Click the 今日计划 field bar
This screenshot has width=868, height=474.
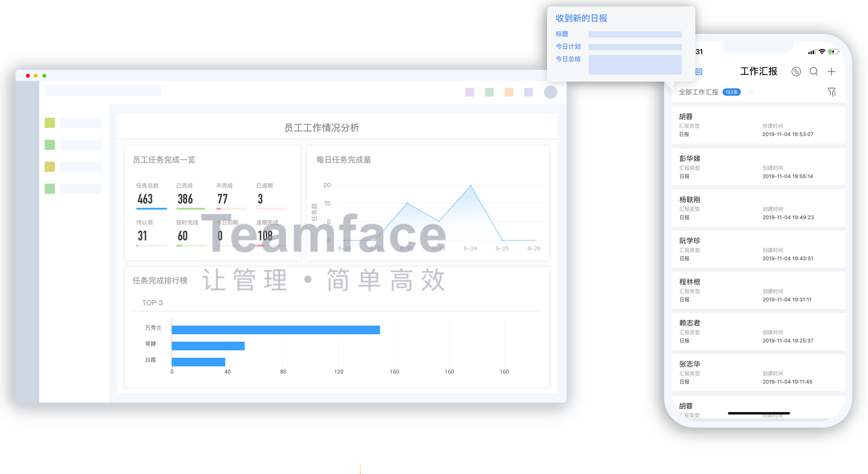635,47
